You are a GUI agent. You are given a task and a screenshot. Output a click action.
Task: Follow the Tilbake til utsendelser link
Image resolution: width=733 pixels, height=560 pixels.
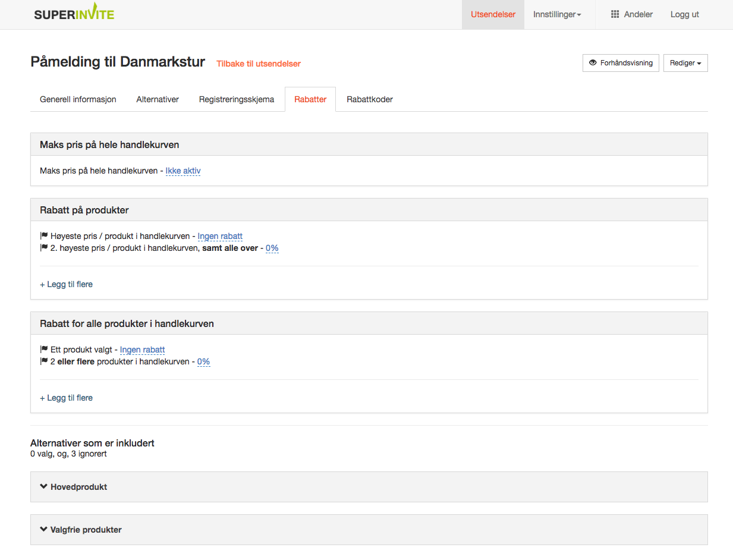259,64
